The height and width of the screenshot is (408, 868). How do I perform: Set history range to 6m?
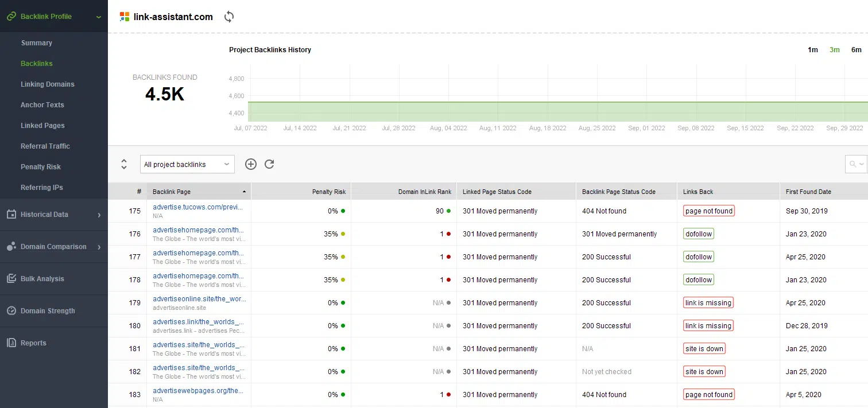click(857, 50)
